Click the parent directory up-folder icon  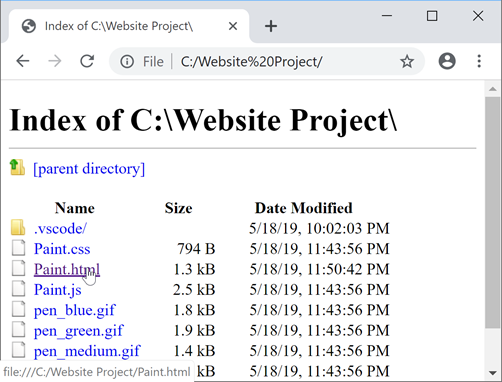pyautogui.click(x=17, y=167)
